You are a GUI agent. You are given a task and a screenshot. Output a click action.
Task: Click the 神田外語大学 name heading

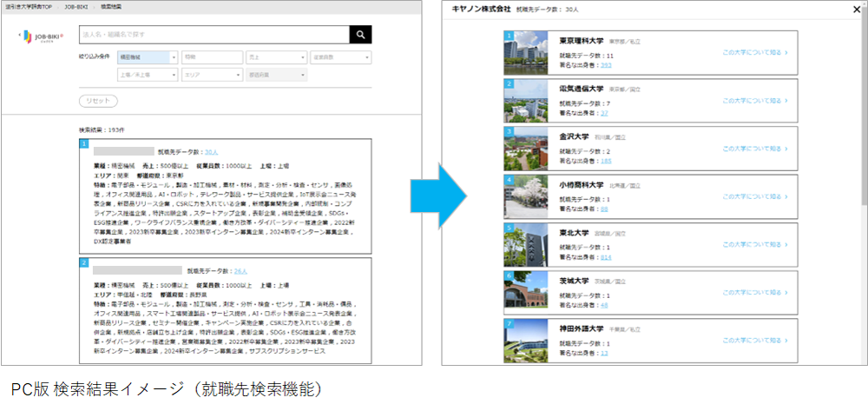click(x=582, y=328)
